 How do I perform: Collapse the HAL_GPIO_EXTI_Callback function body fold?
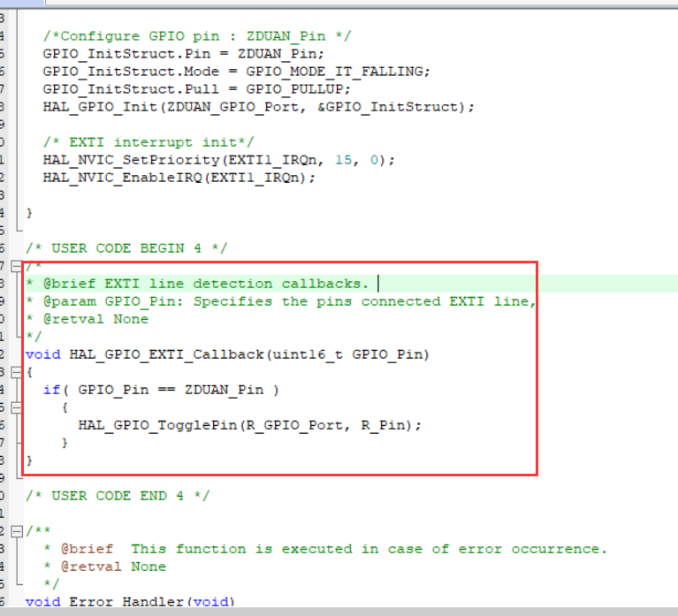pos(16,372)
